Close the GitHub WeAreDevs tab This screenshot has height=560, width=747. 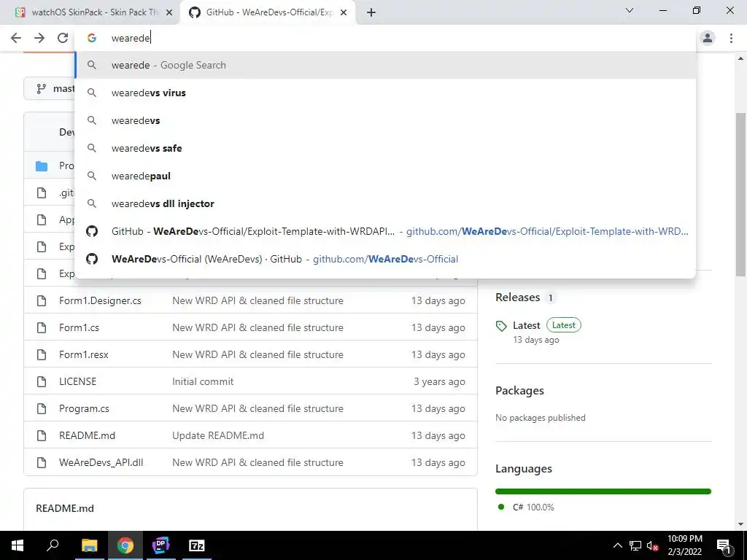point(344,12)
